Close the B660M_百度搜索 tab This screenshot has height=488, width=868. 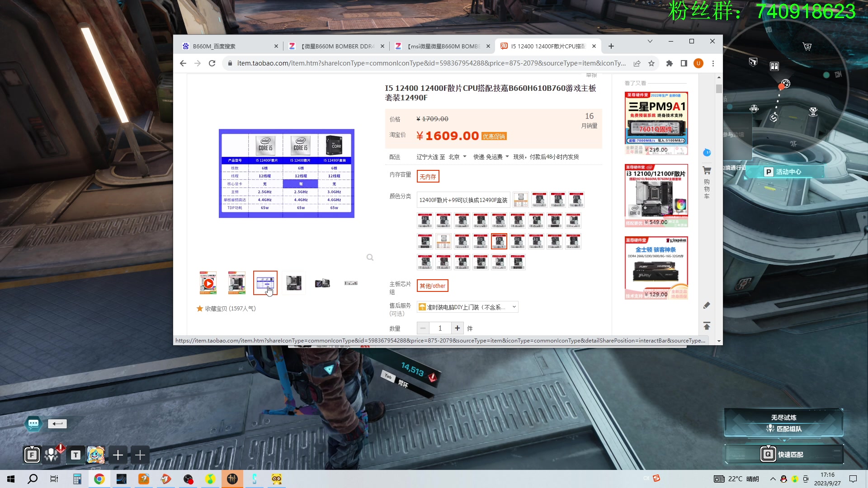(x=276, y=46)
